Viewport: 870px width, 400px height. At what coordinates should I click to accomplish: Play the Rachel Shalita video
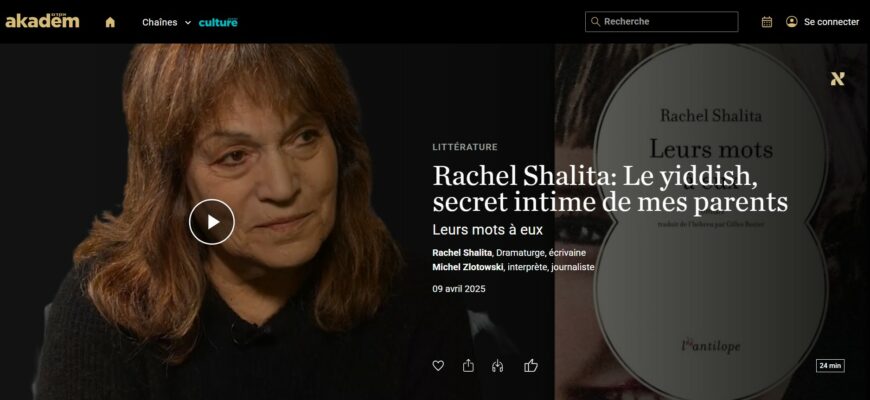(x=212, y=222)
